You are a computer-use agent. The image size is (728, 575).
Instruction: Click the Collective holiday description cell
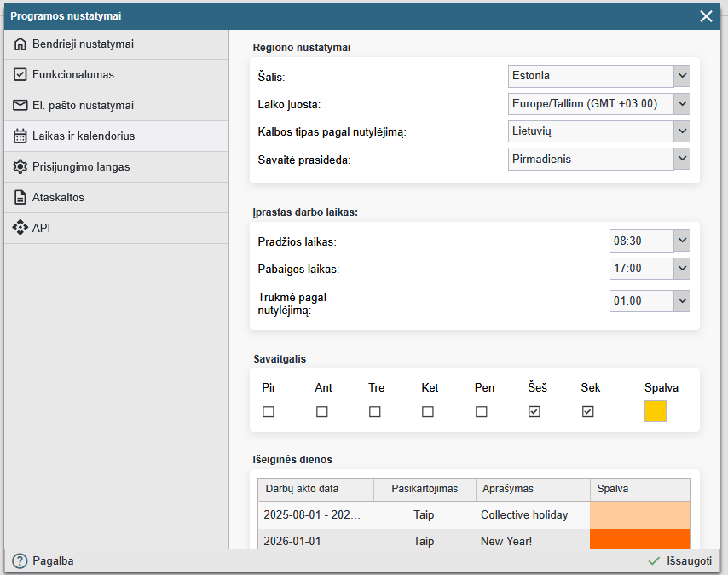click(x=533, y=515)
